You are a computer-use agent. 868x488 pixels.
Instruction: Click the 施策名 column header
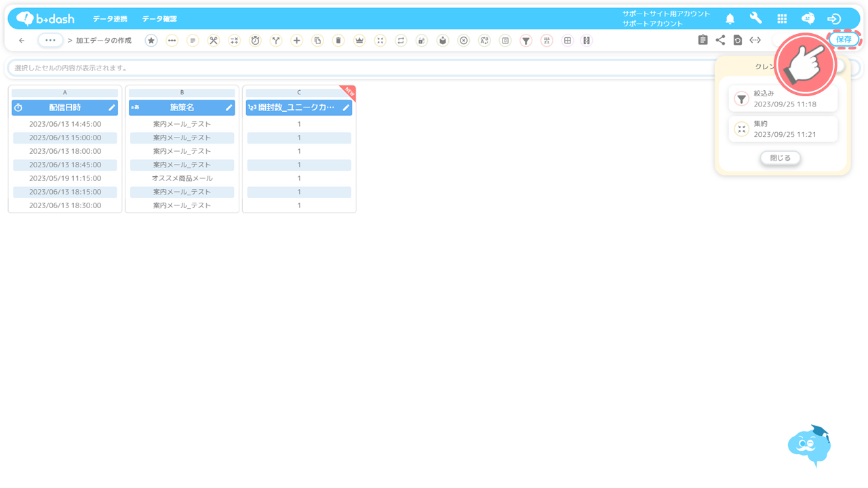(x=182, y=108)
